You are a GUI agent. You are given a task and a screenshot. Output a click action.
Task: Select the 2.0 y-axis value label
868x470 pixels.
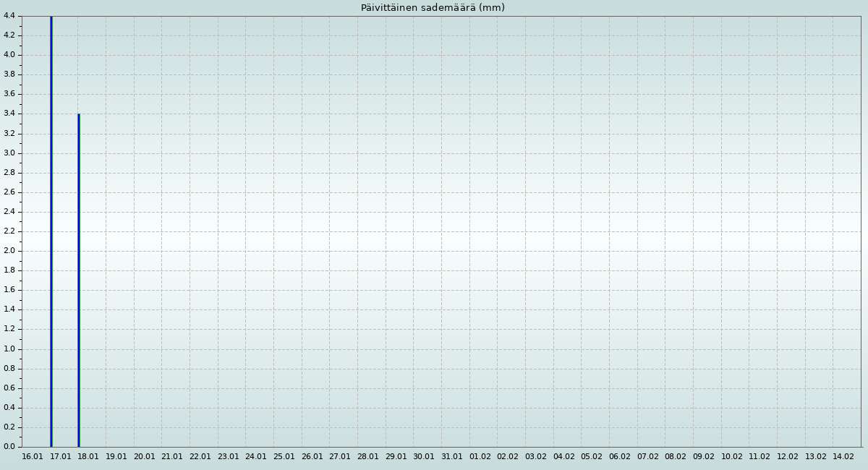[x=9, y=251]
